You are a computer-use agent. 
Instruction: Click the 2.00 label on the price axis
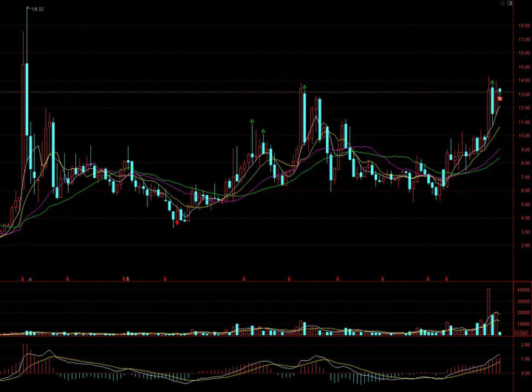click(525, 245)
